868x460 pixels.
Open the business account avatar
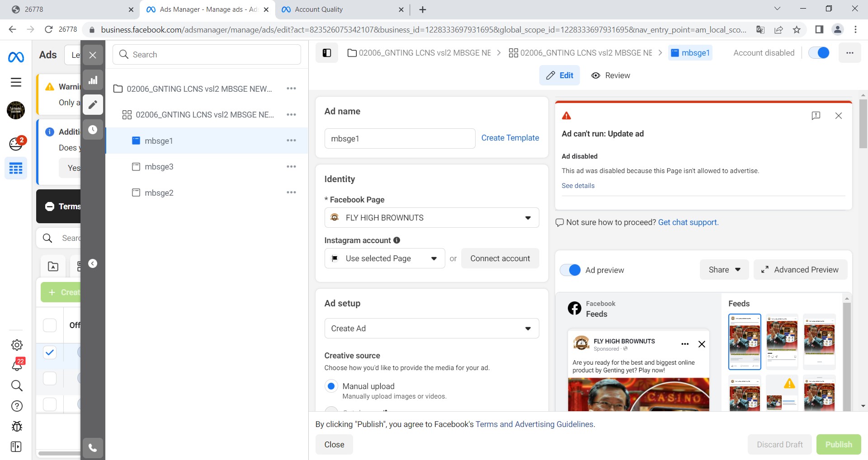(16, 110)
